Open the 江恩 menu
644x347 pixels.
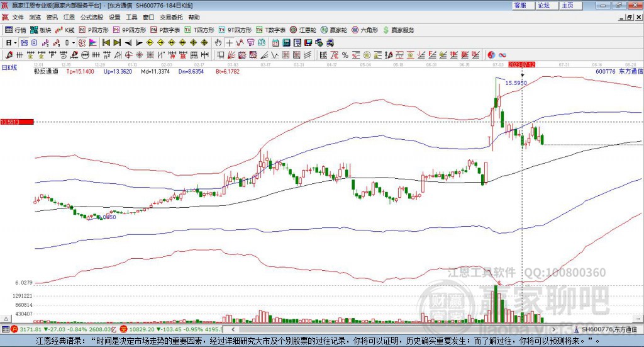(x=69, y=17)
